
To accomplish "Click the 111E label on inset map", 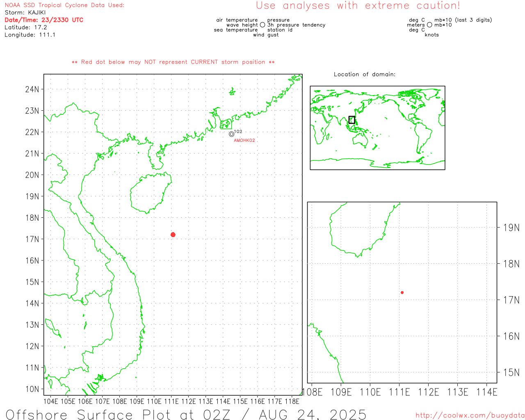I will 399,393.
